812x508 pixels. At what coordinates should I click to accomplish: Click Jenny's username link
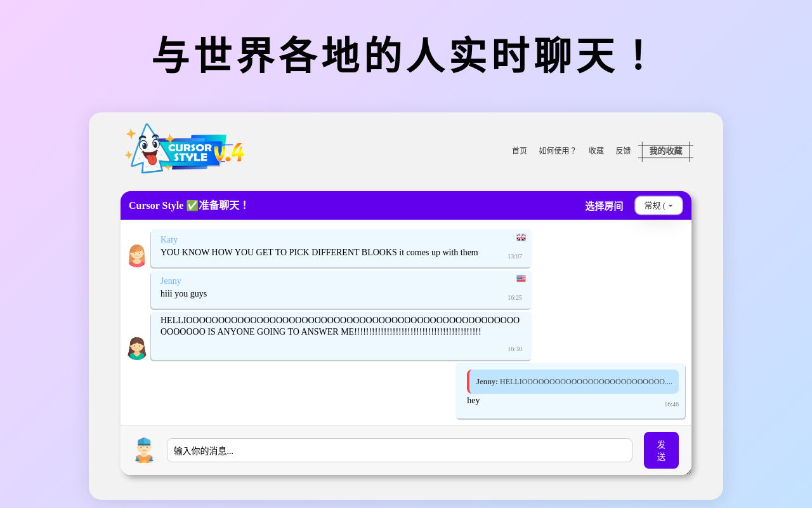(x=170, y=281)
